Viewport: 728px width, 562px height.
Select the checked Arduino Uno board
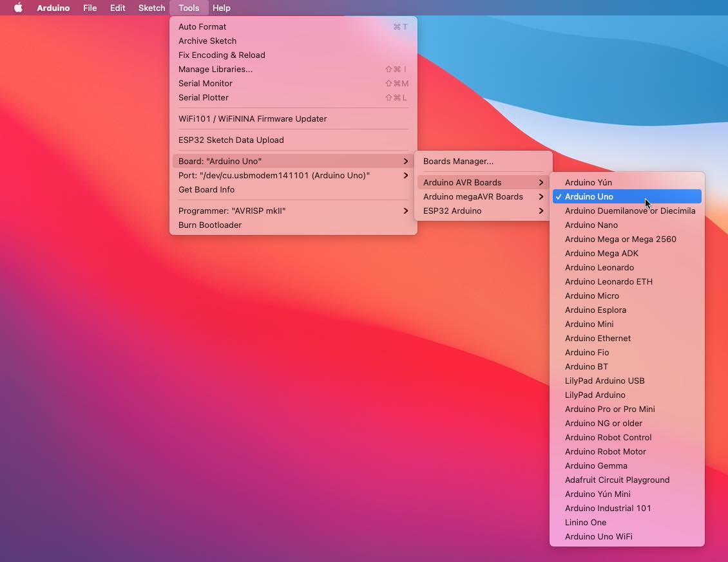[x=589, y=196]
